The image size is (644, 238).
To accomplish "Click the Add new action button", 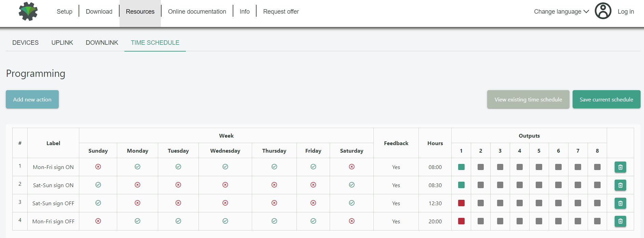I will point(32,99).
